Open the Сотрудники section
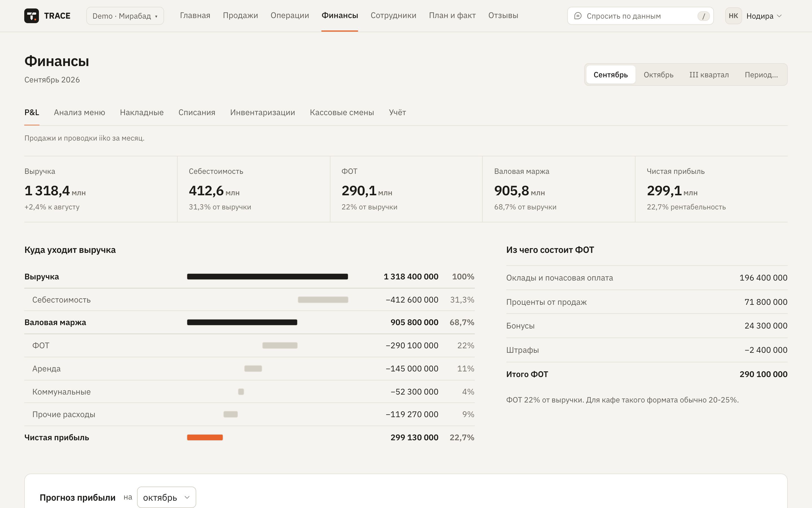The height and width of the screenshot is (508, 812). tap(393, 16)
